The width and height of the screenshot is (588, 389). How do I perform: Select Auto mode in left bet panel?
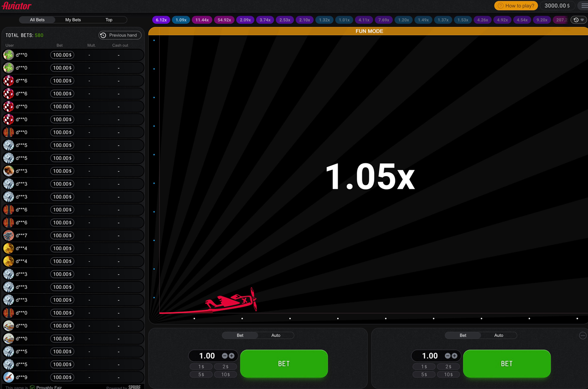[x=276, y=335]
